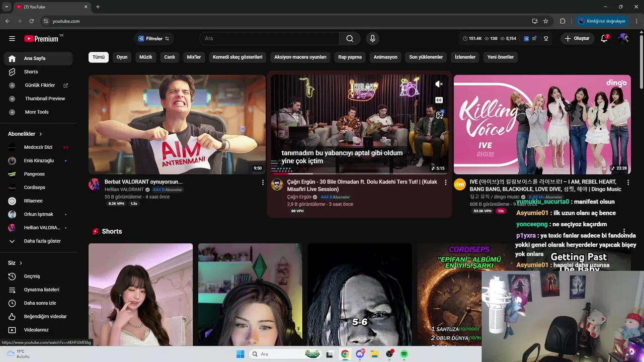Open the Windows Start menu
644x362 pixels.
coord(240,354)
